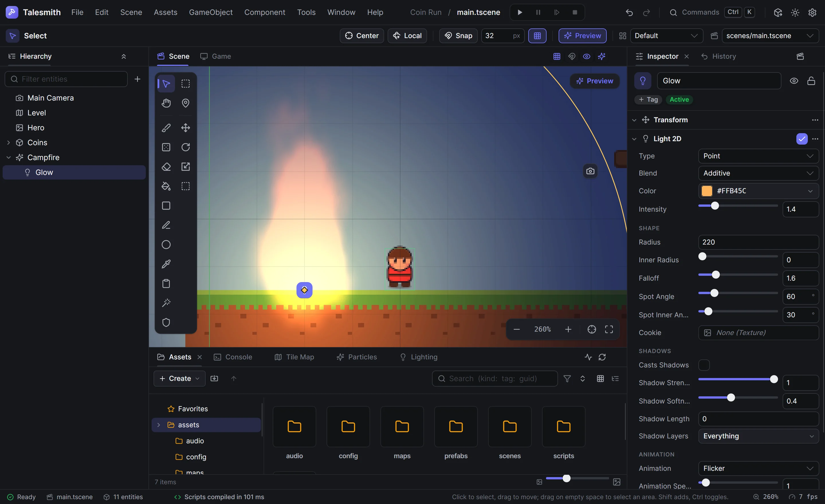Pick the Move tool in scene toolbar

[186, 128]
